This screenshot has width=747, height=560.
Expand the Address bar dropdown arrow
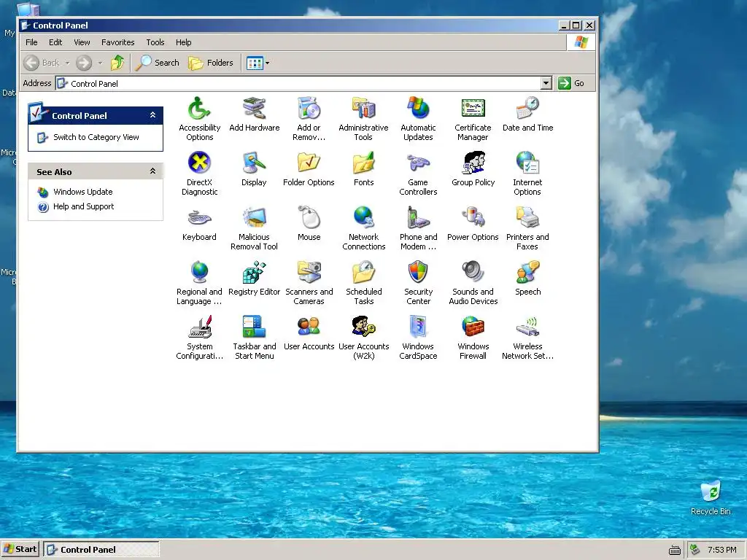(x=546, y=83)
